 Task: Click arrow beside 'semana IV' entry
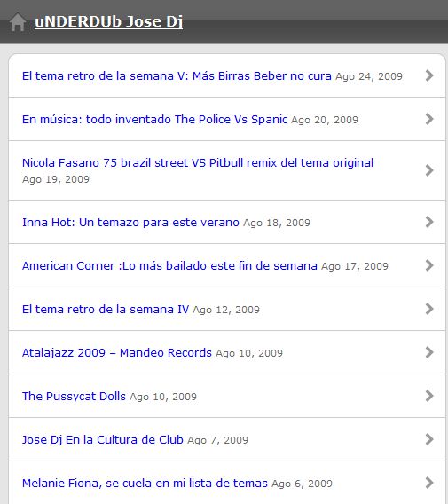(x=429, y=309)
